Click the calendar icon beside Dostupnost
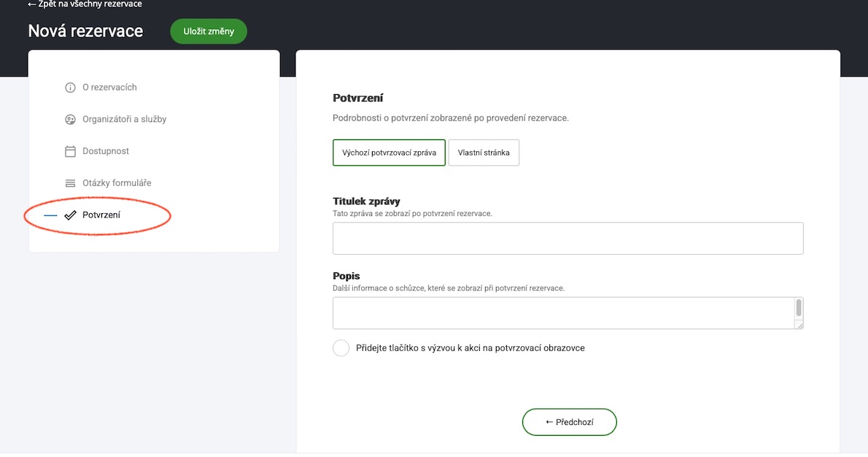The width and height of the screenshot is (868, 457). coord(70,152)
